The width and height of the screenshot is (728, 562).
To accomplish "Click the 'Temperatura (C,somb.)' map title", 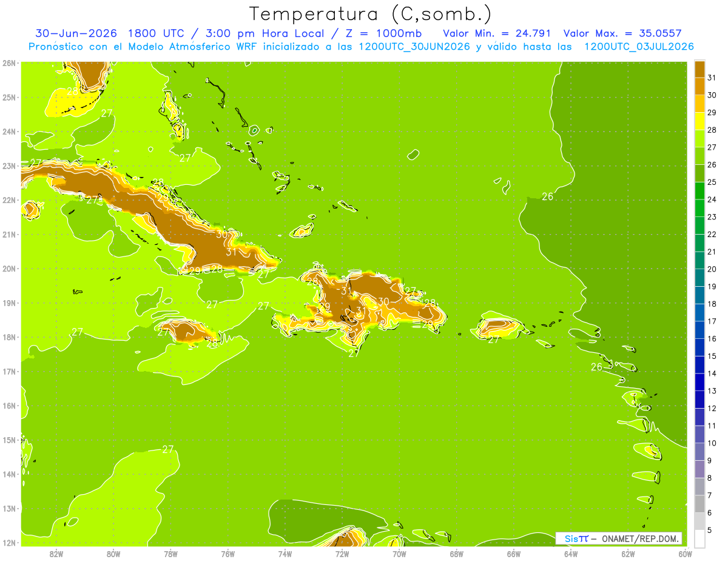I will tap(370, 14).
